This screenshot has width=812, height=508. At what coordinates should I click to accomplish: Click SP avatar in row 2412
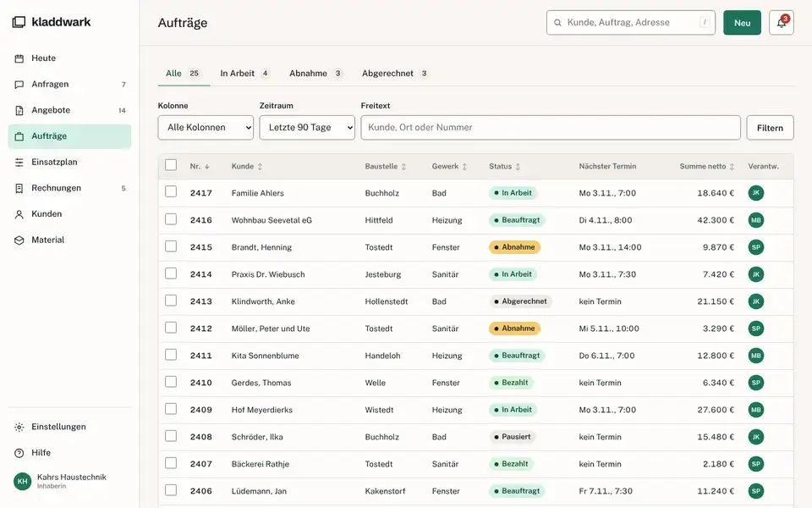(x=755, y=329)
